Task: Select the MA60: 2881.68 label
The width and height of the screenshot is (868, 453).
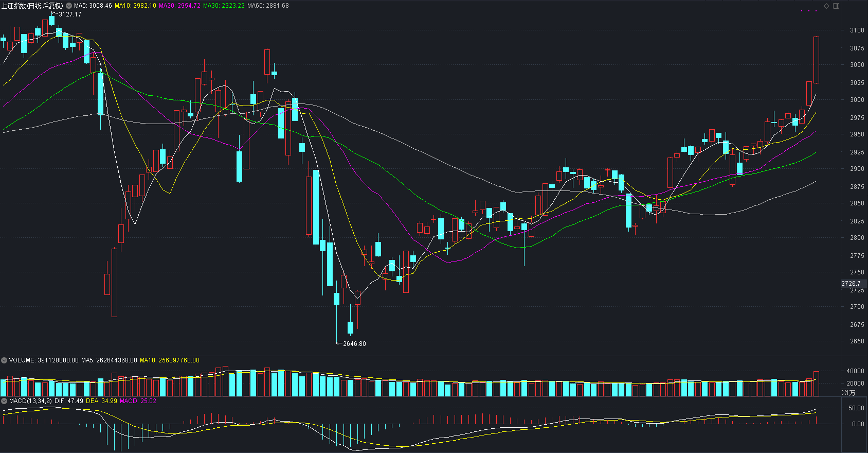Action: tap(268, 6)
